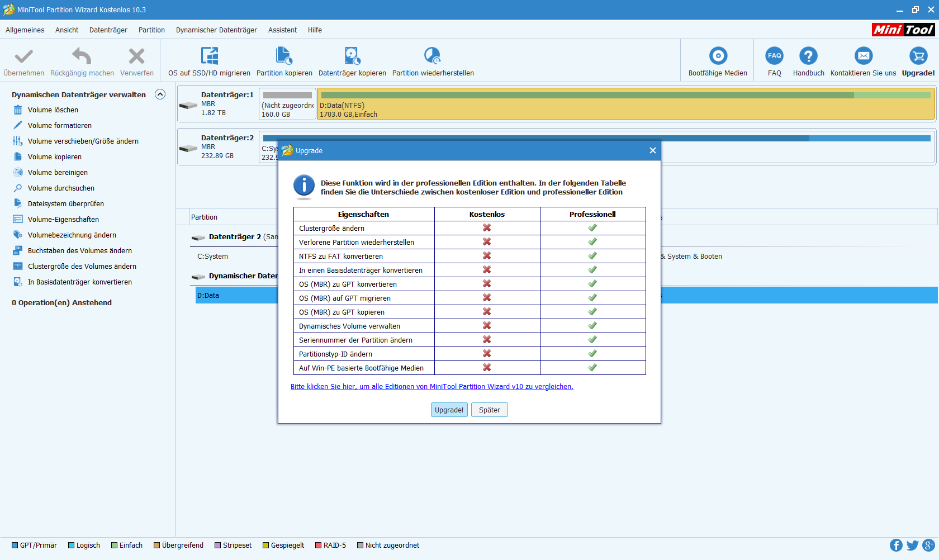This screenshot has width=939, height=560.
Task: Open the FAQ icon
Action: pyautogui.click(x=775, y=56)
